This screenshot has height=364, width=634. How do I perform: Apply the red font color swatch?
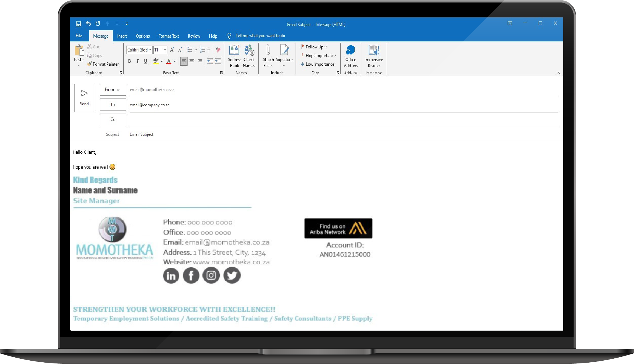click(x=169, y=61)
